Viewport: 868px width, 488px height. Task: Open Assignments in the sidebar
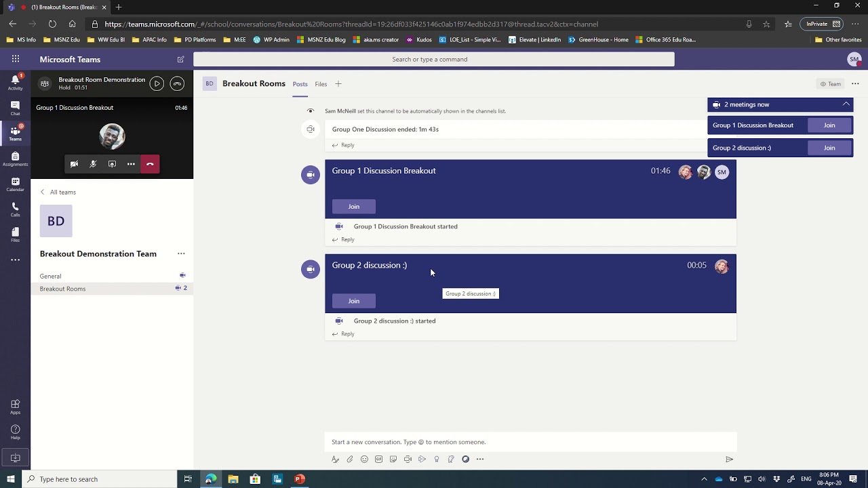[15, 158]
